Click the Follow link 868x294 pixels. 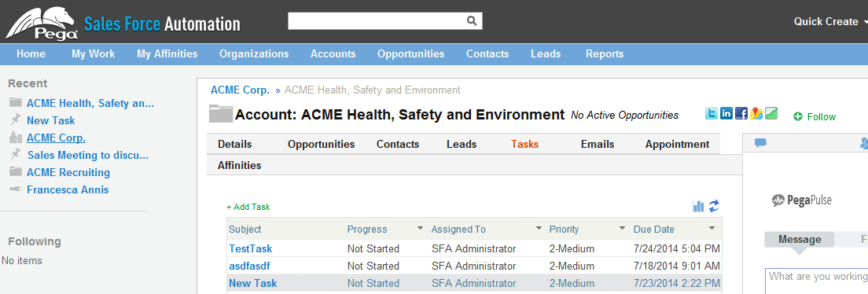coord(822,116)
